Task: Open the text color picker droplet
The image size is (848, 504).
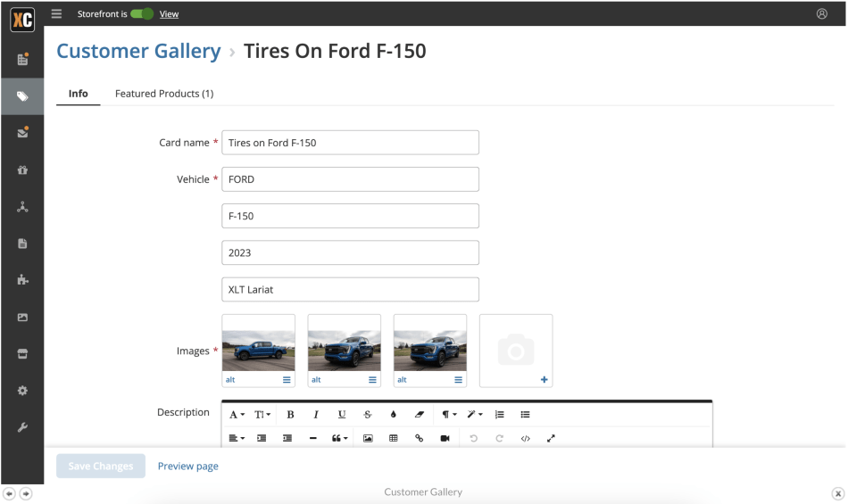Action: [x=393, y=415]
